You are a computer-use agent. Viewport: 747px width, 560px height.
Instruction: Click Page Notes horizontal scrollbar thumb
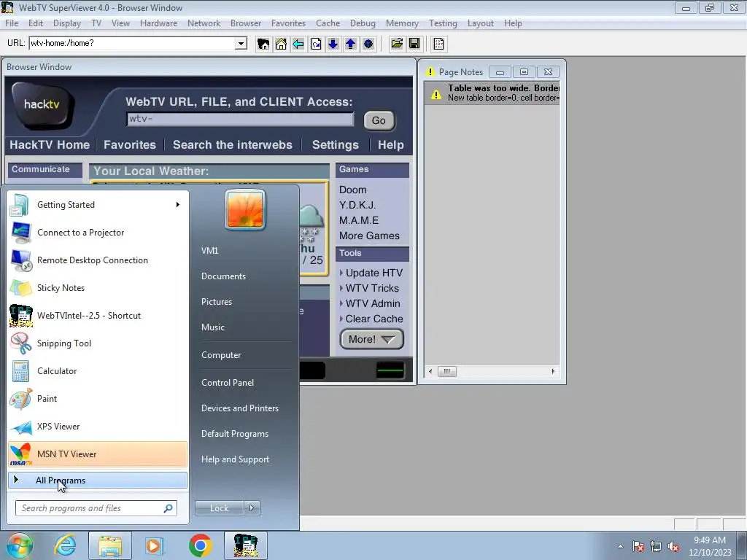(x=447, y=371)
